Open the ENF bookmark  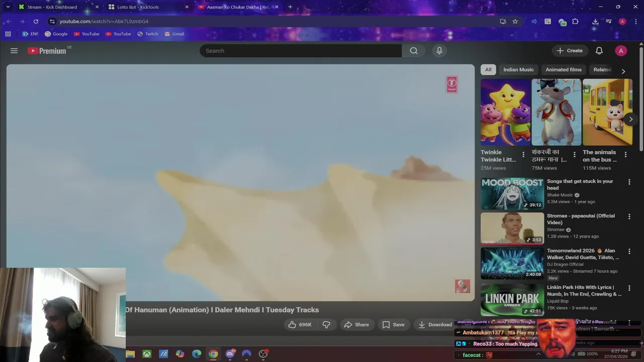tap(30, 34)
